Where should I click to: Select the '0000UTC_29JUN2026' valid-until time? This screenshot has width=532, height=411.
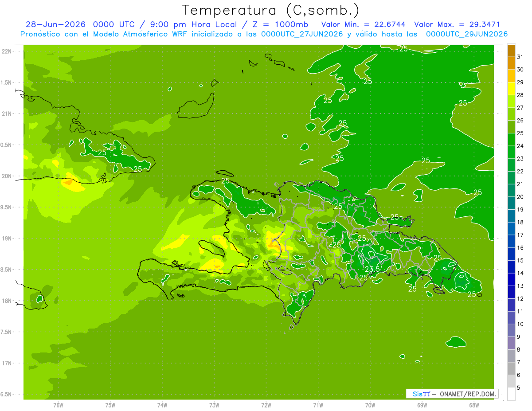(467, 34)
